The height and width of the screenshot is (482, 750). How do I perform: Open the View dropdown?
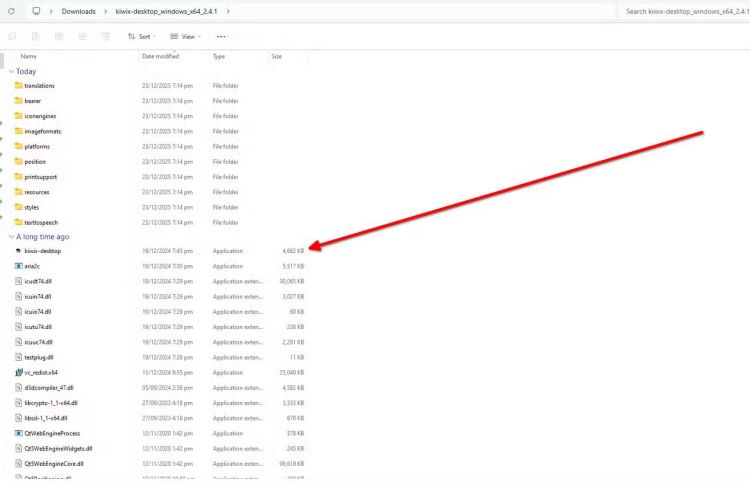187,36
